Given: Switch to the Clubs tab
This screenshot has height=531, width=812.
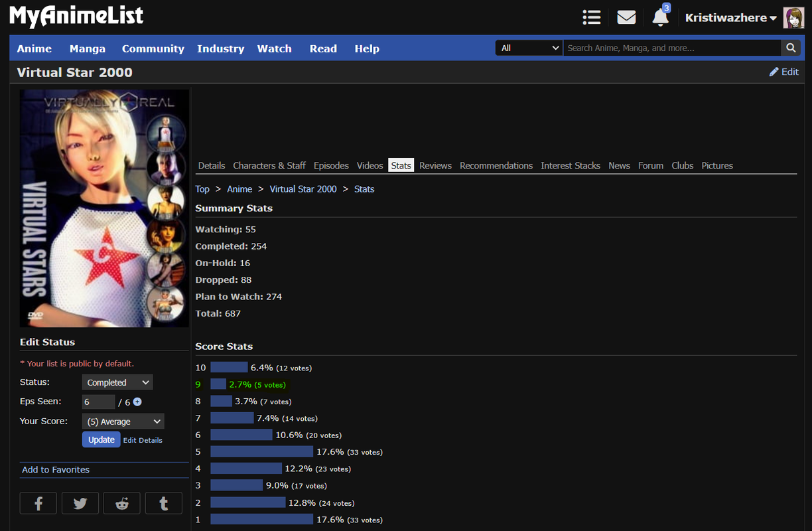Looking at the screenshot, I should (x=683, y=165).
